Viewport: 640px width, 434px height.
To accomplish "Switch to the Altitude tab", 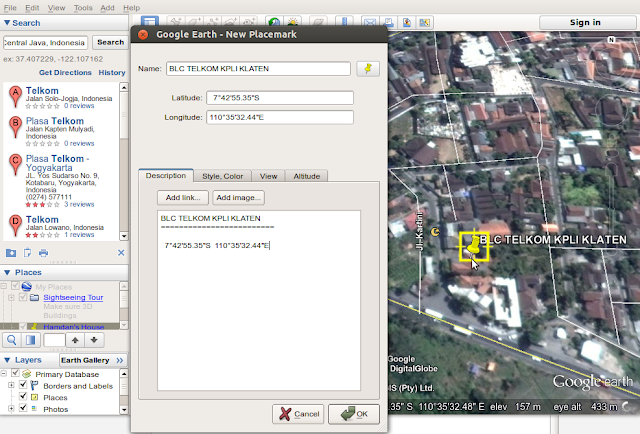I will point(307,176).
